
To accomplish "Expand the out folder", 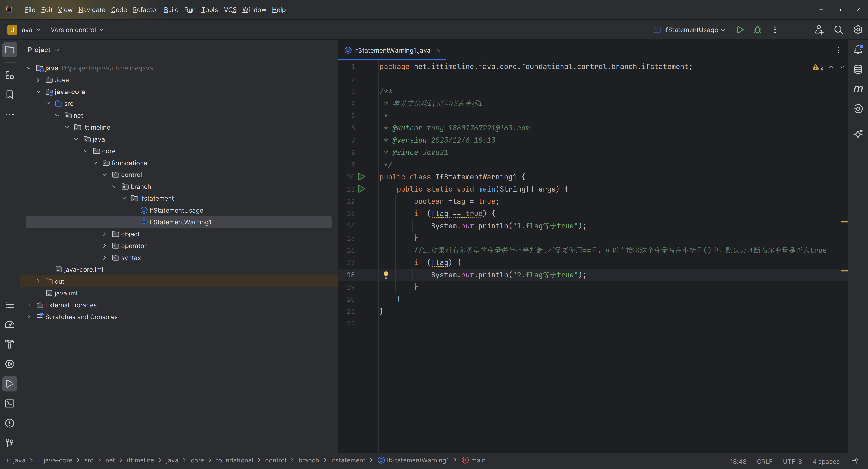I will coord(38,281).
